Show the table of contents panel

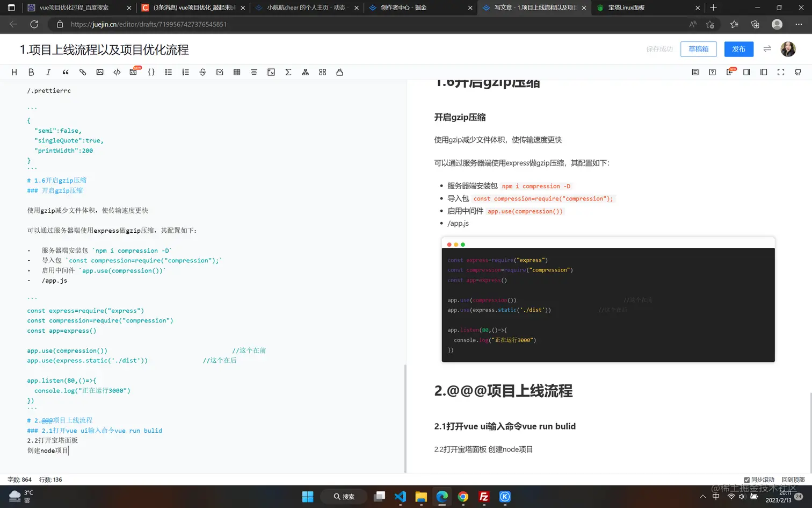[x=695, y=72]
